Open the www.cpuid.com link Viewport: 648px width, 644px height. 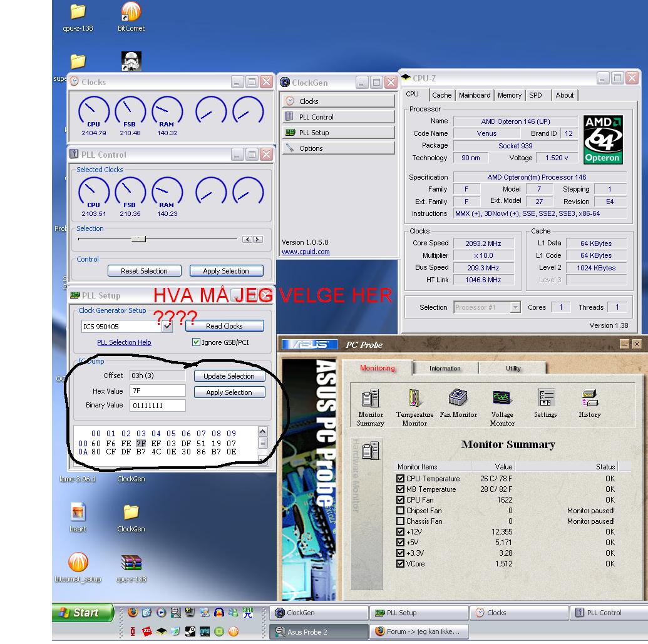pyautogui.click(x=306, y=252)
